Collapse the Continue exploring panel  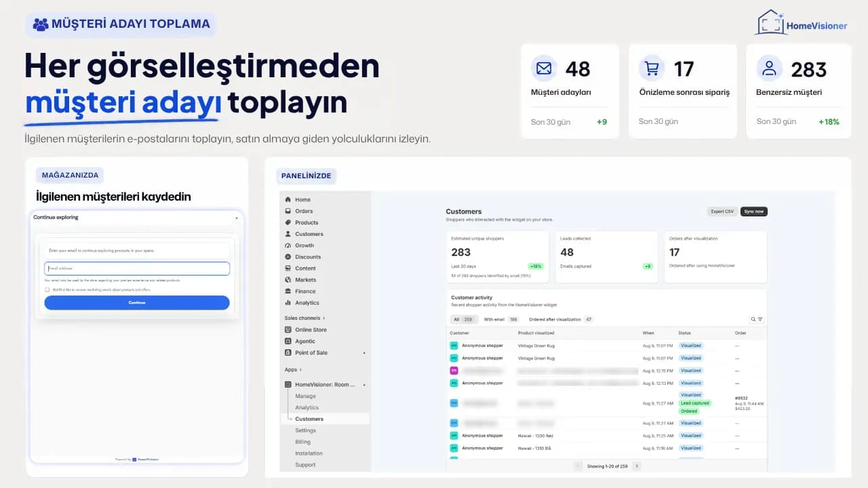[237, 218]
